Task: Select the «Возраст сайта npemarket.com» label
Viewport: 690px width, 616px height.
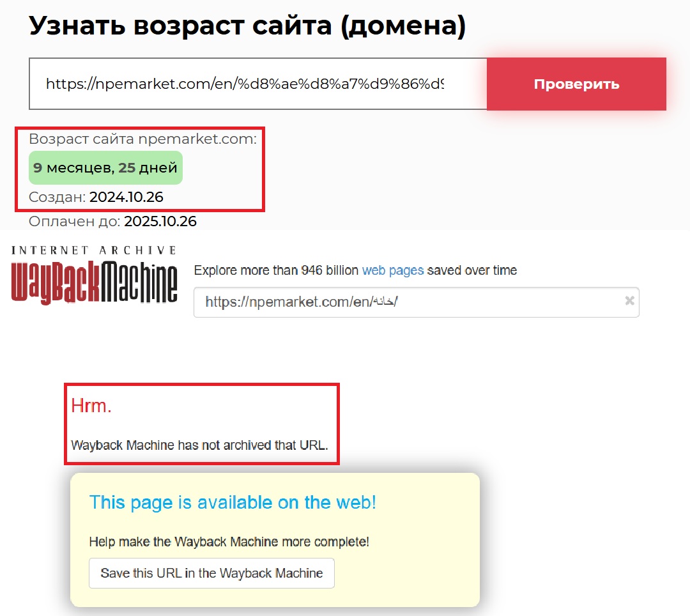Action: (x=143, y=139)
